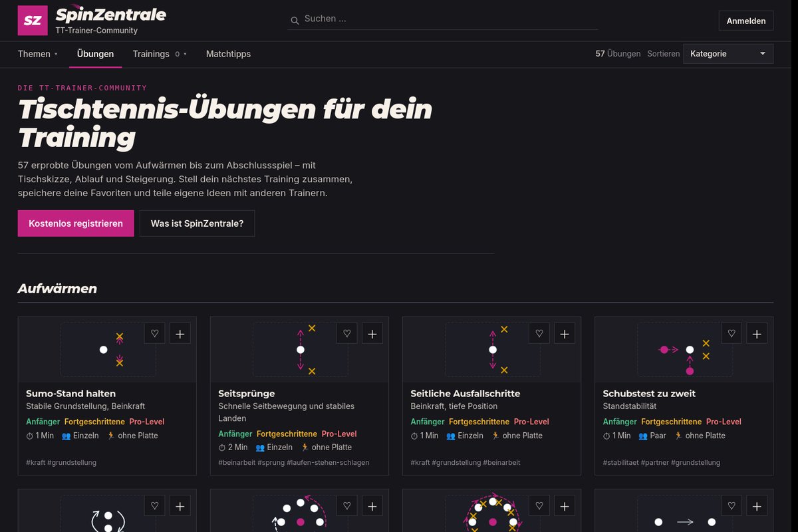Open the Seitliche Ausfallschritte sketch
The width and height of the screenshot is (798, 532).
point(492,350)
